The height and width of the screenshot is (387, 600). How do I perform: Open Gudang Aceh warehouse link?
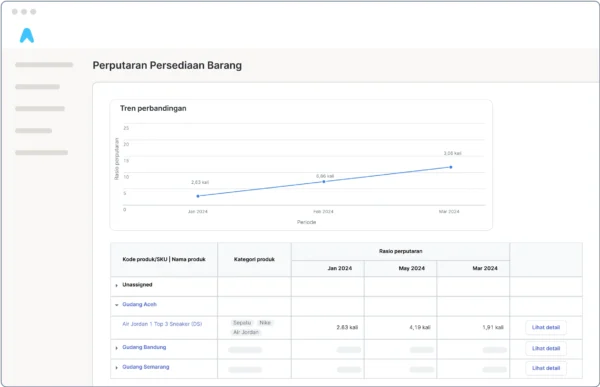click(x=139, y=304)
